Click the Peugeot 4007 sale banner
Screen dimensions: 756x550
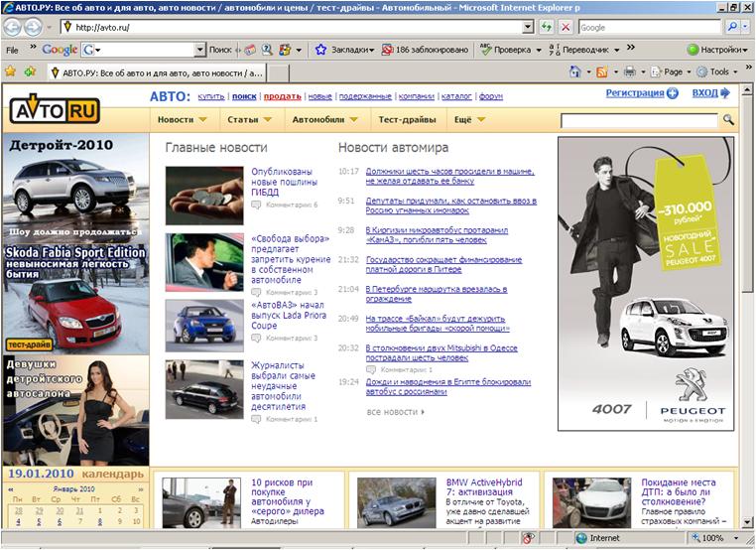(x=646, y=283)
